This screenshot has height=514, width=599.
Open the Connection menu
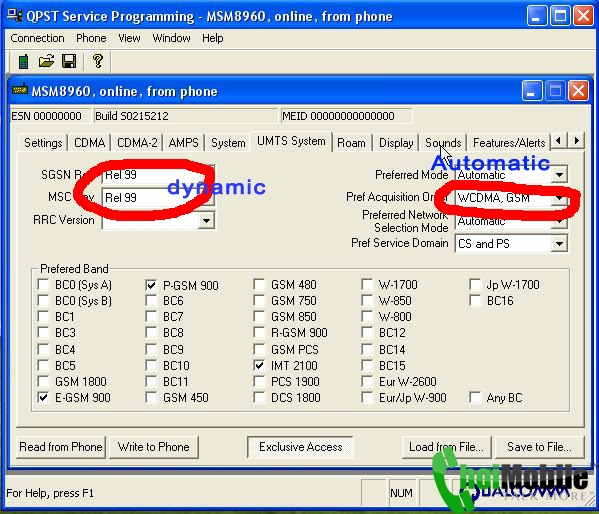(37, 38)
